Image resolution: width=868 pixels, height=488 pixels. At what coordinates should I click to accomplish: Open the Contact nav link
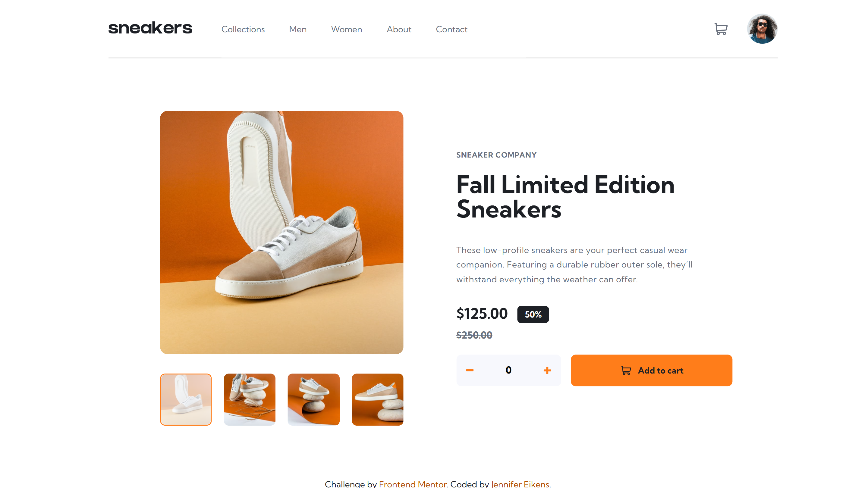(451, 29)
